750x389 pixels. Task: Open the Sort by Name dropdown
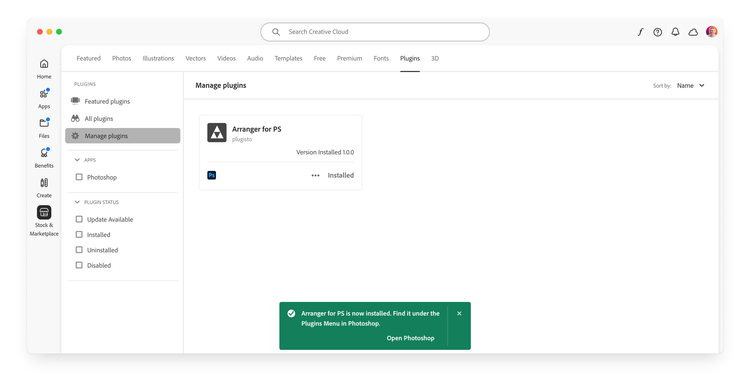tap(691, 86)
